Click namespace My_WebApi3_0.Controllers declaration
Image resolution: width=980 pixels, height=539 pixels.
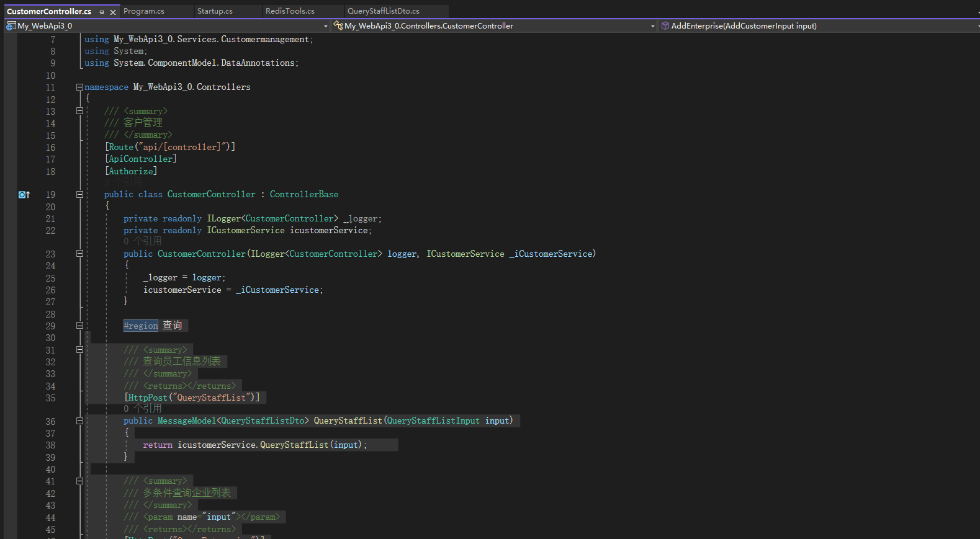168,87
